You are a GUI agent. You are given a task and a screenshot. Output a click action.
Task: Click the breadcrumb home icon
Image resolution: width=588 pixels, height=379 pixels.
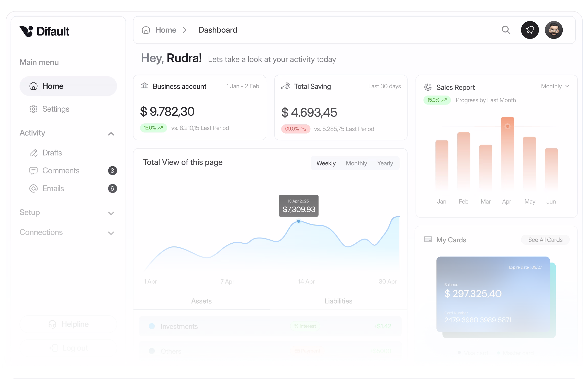point(146,30)
